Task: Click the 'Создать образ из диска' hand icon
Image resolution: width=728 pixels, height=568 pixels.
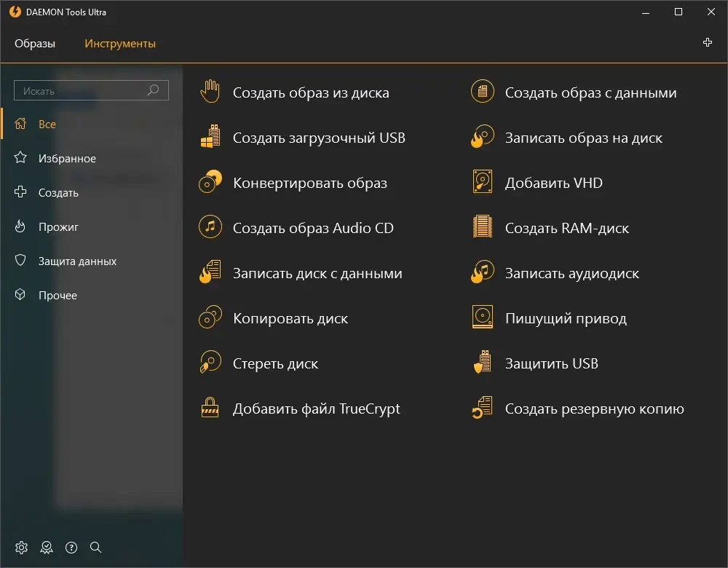Action: click(210, 92)
